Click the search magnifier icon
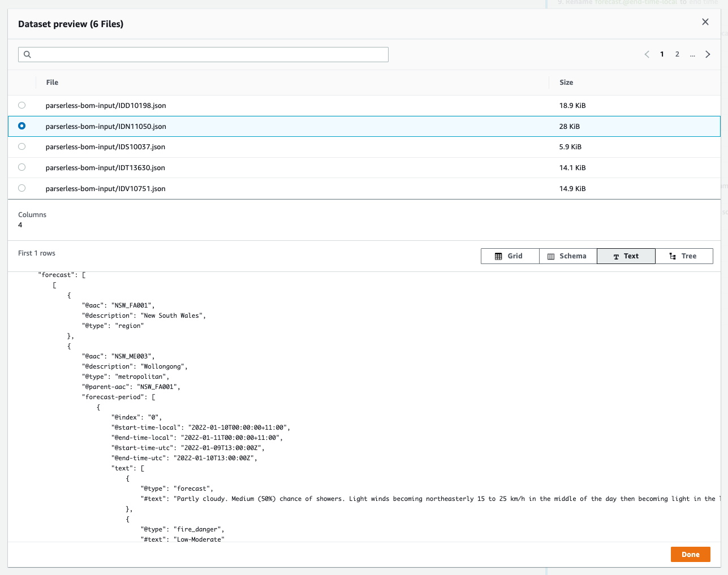Image resolution: width=728 pixels, height=575 pixels. (27, 54)
